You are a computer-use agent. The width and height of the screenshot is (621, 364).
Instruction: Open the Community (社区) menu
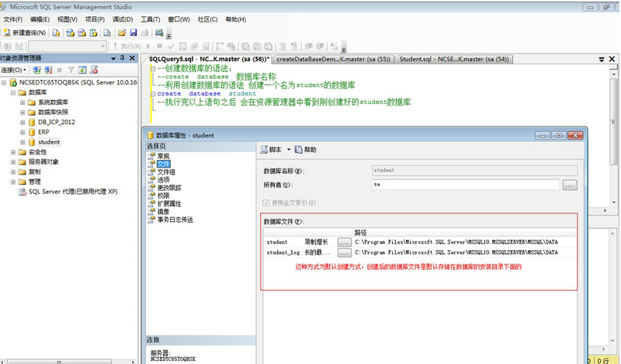pos(207,19)
